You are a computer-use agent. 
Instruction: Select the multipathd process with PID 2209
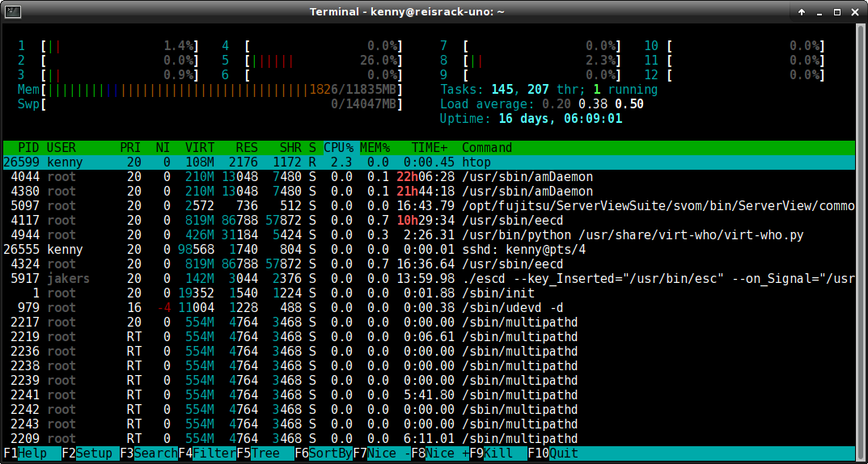429,438
